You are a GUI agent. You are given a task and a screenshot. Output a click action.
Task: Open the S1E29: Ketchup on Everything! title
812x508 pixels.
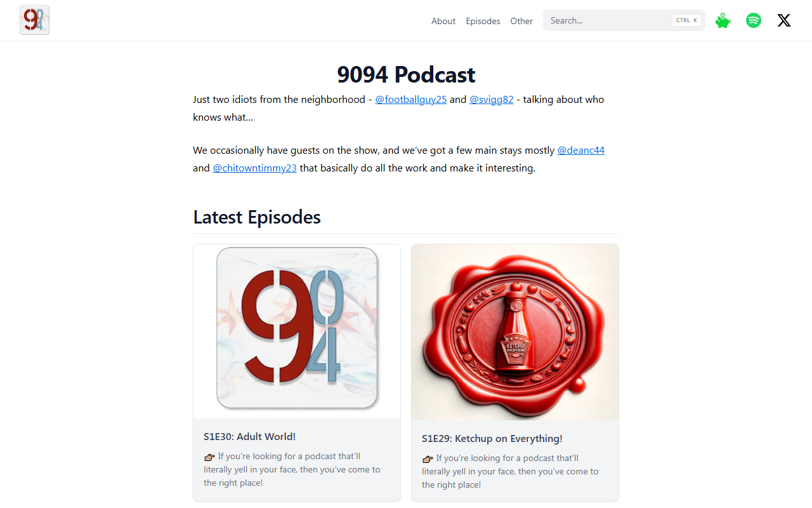pyautogui.click(x=492, y=439)
